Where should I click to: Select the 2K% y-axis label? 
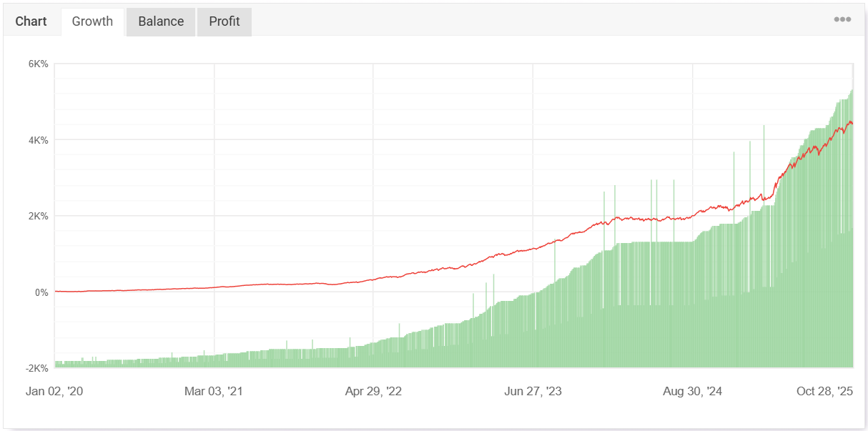[38, 217]
